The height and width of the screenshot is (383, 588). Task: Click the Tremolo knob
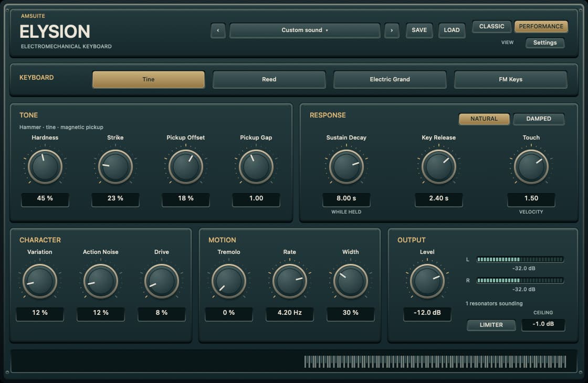(x=229, y=281)
